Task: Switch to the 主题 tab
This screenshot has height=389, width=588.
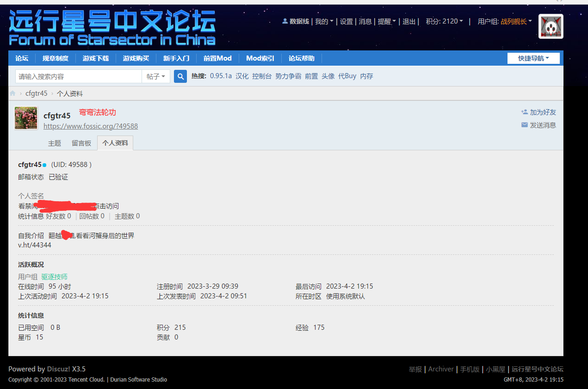Action: [55, 143]
